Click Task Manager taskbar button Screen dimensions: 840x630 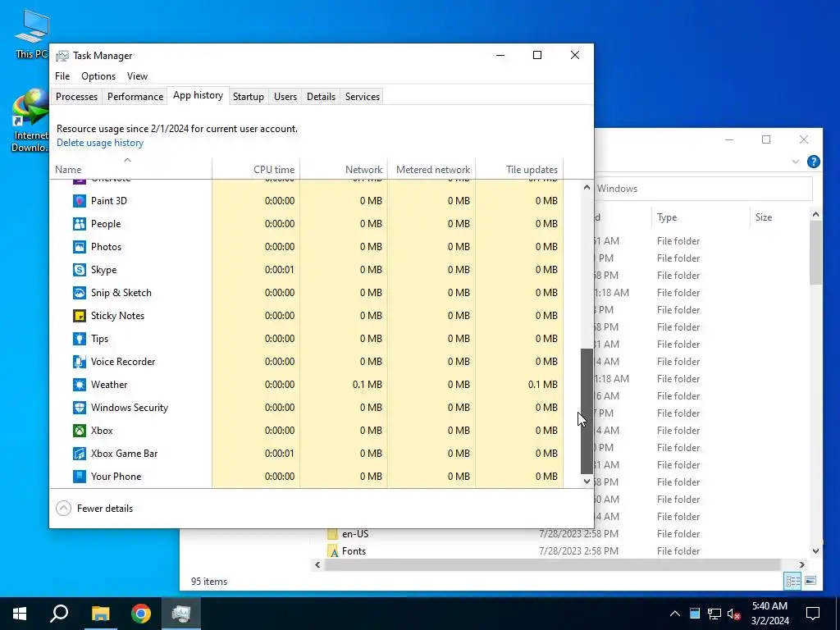coord(181,614)
